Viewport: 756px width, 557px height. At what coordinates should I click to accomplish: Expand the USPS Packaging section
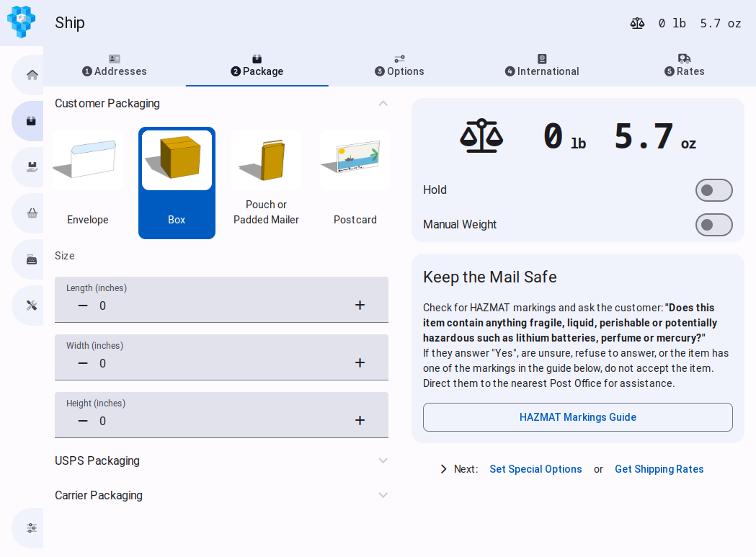[x=383, y=461]
